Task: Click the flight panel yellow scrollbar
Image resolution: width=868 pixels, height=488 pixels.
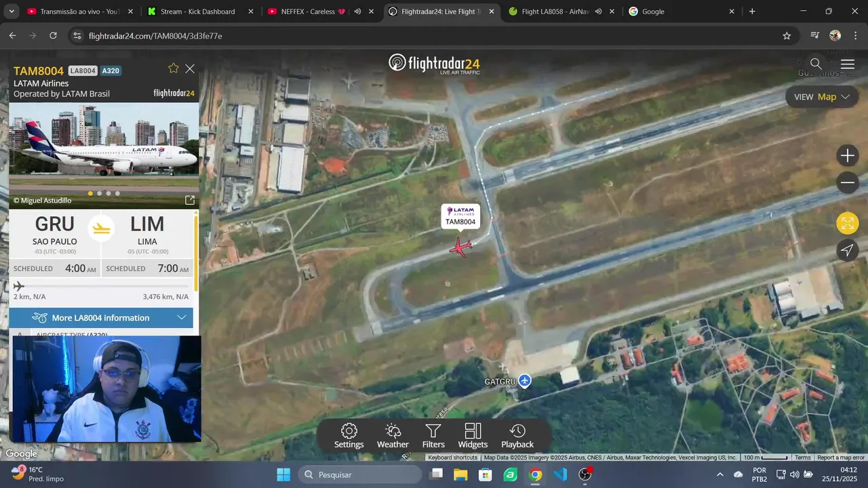Action: pos(196,253)
